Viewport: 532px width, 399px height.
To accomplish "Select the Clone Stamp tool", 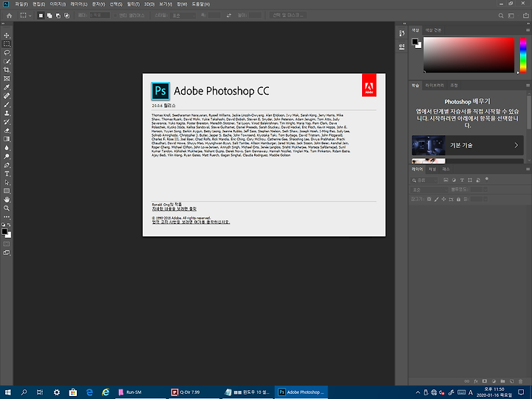I will point(7,113).
